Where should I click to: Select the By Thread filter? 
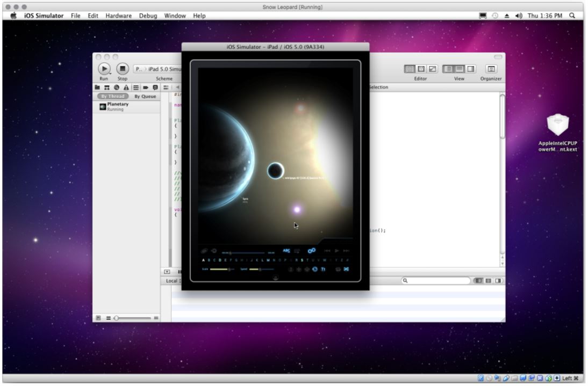[x=112, y=97]
